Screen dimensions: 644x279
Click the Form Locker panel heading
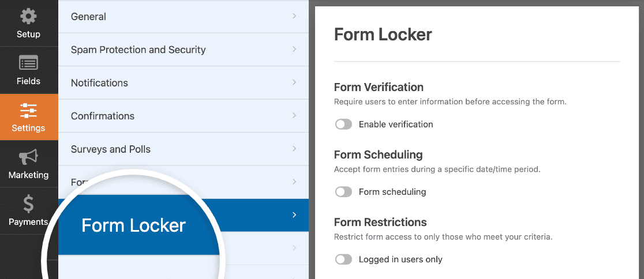(383, 35)
